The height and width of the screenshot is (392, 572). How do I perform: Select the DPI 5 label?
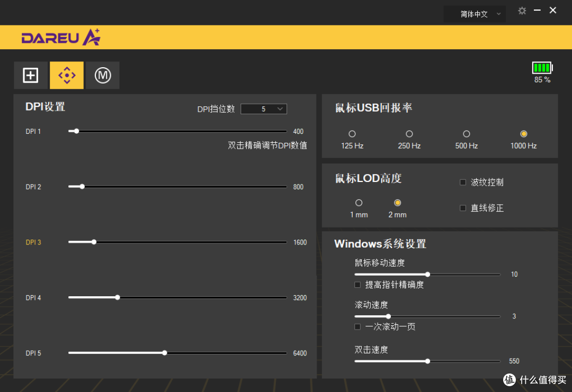pyautogui.click(x=33, y=353)
